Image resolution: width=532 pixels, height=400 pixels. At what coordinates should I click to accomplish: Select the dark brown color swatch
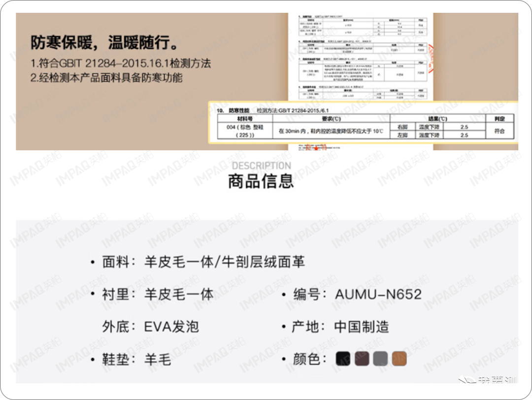coord(362,359)
